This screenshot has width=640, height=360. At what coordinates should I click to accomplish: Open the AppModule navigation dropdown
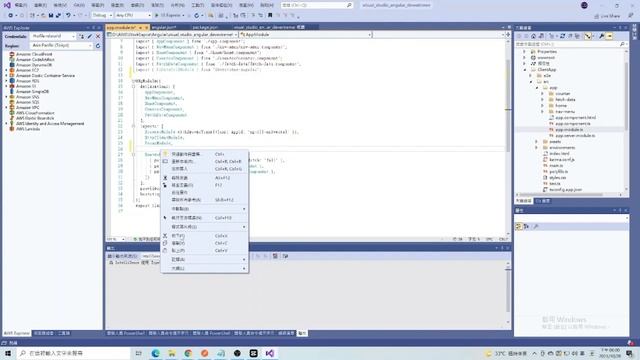coord(305,35)
